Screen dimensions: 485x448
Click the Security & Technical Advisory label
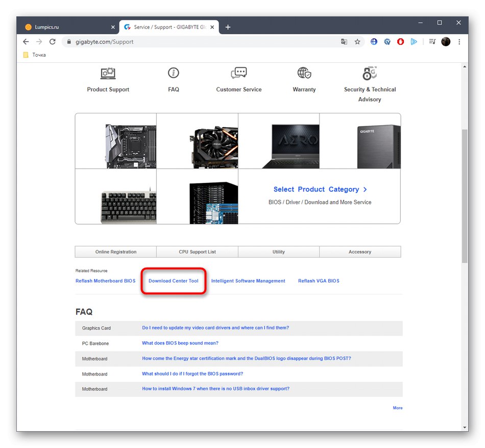[370, 95]
